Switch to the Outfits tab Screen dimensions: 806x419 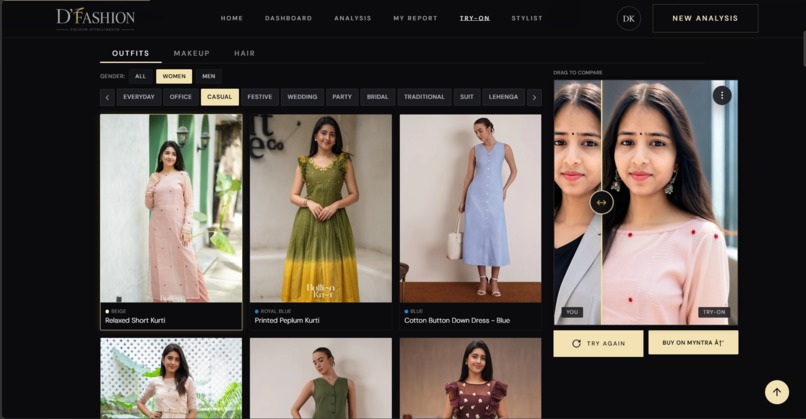click(x=131, y=53)
